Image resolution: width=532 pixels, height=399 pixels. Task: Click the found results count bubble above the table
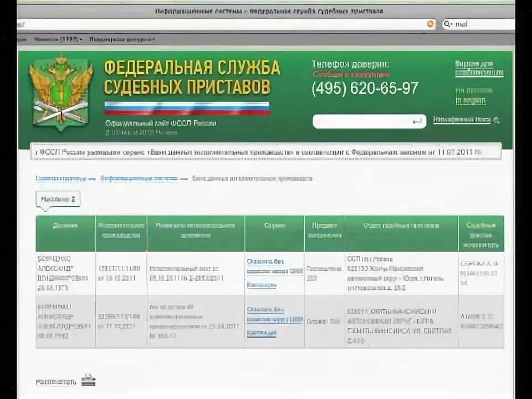click(58, 199)
